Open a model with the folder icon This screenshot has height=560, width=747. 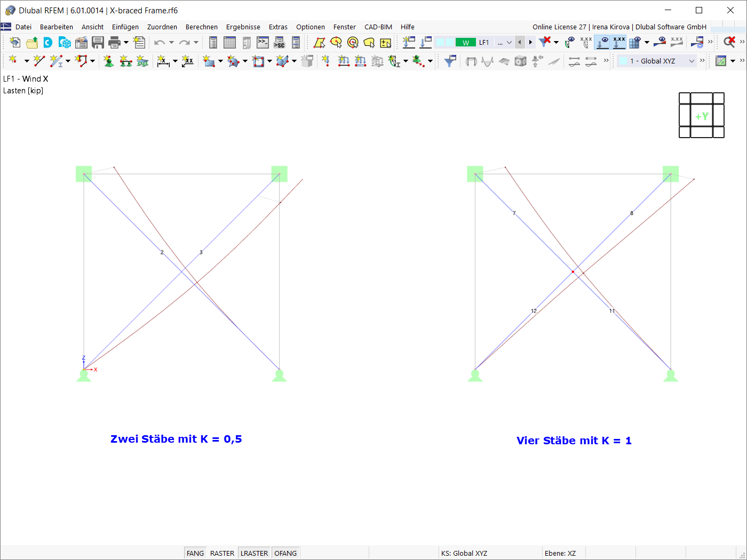[x=32, y=43]
